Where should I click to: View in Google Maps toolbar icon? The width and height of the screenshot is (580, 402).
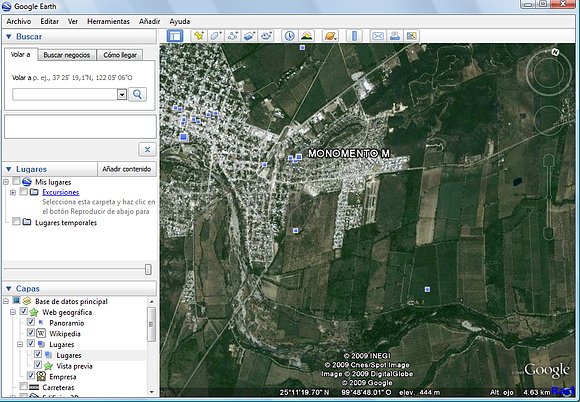pyautogui.click(x=412, y=36)
